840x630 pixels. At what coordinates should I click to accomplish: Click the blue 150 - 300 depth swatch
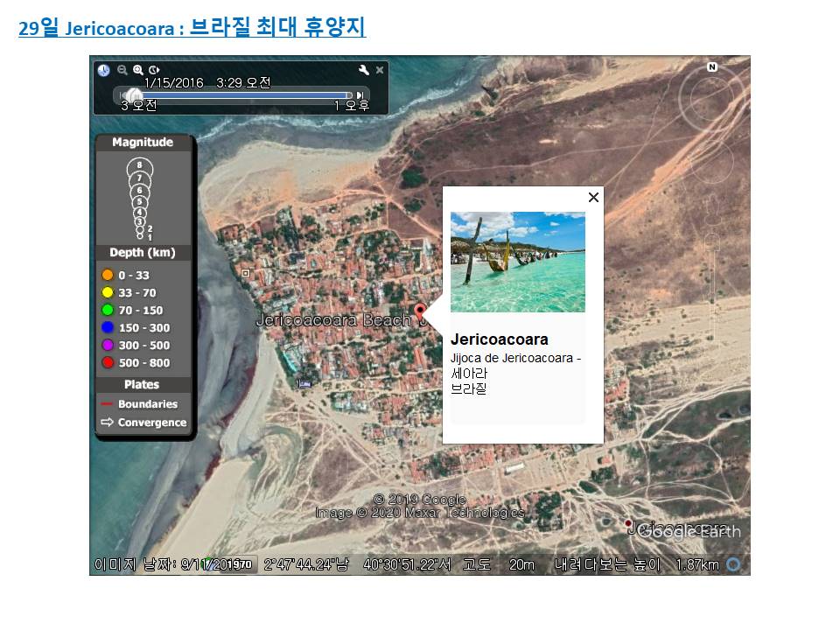click(x=108, y=327)
